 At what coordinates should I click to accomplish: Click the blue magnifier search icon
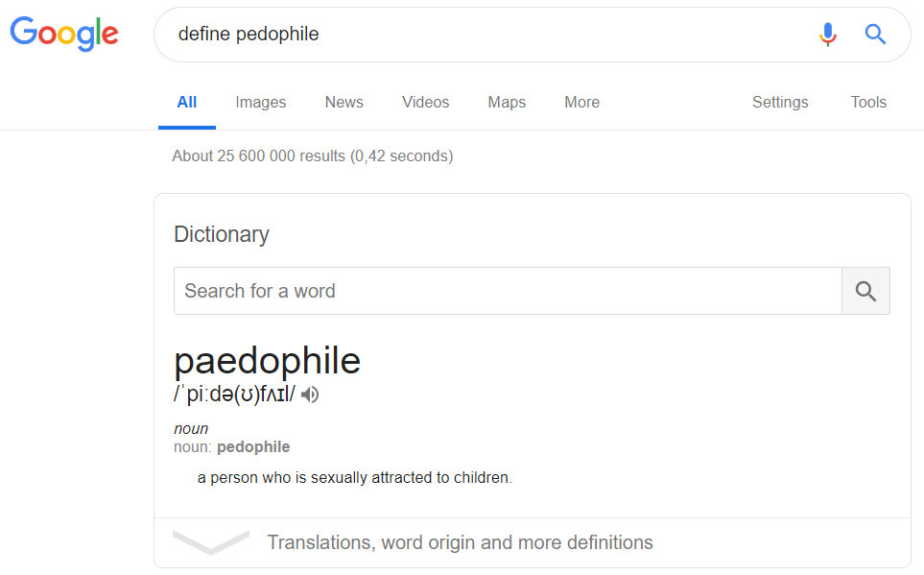[875, 35]
